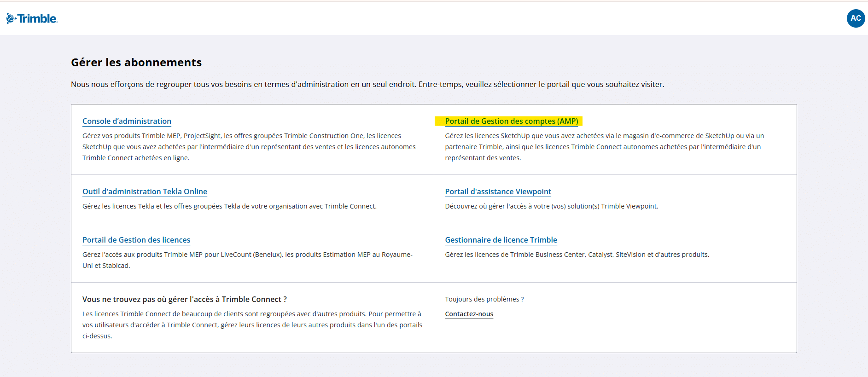The width and height of the screenshot is (868, 377).
Task: Open Portail de Gestion des comptes (AMP)
Action: [512, 121]
